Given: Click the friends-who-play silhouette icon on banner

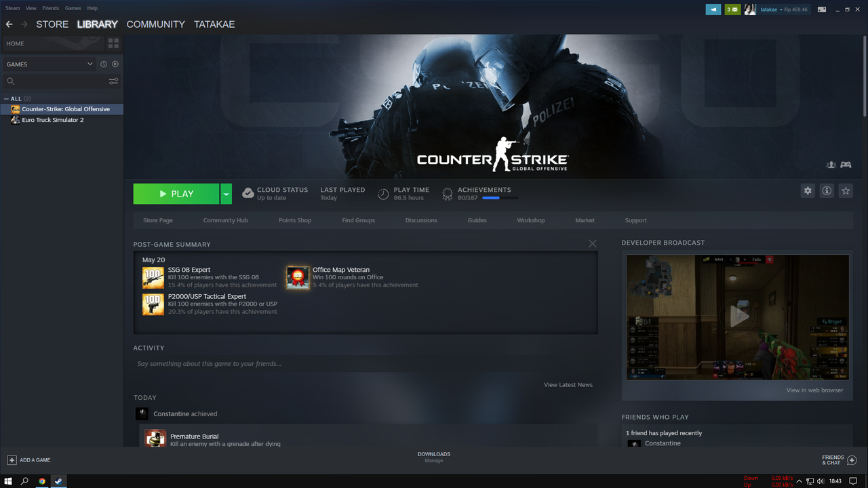Looking at the screenshot, I should [831, 165].
